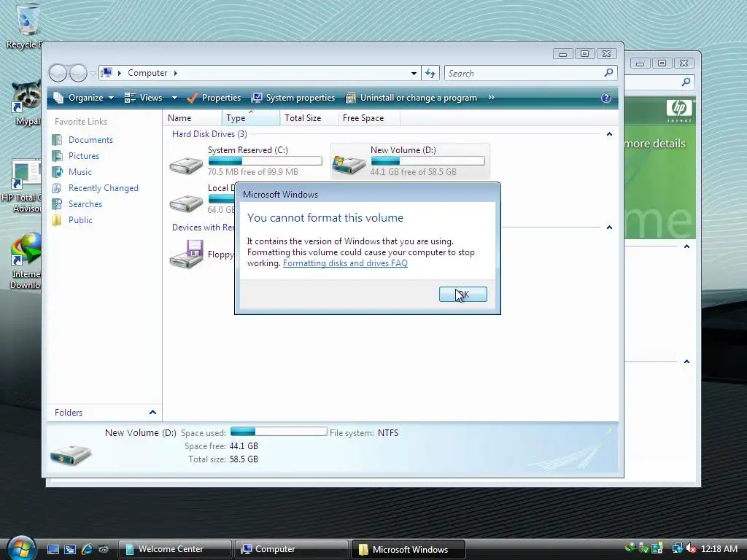
Task: Open the Organize menu
Action: [84, 98]
